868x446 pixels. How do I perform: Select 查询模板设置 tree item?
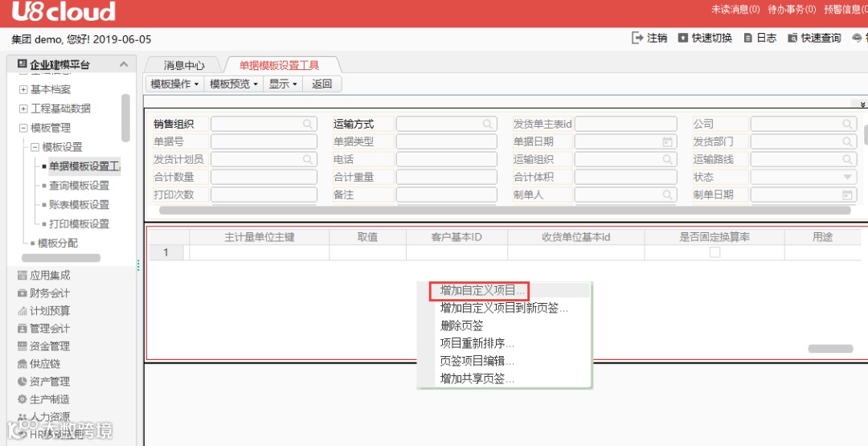coord(79,186)
